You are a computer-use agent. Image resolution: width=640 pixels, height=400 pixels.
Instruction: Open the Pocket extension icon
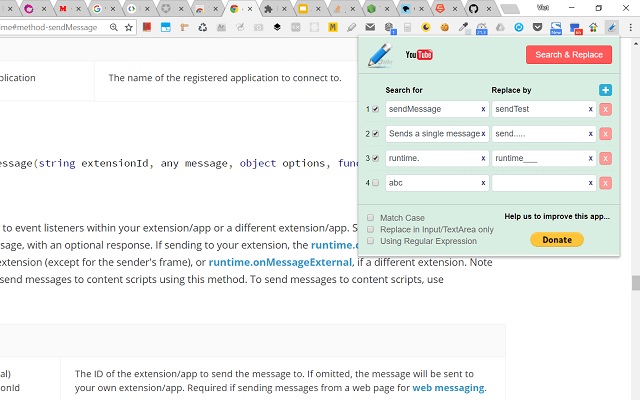538,27
